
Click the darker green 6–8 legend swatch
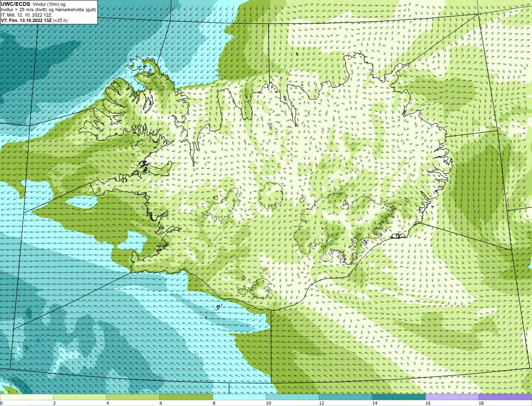pos(186,397)
